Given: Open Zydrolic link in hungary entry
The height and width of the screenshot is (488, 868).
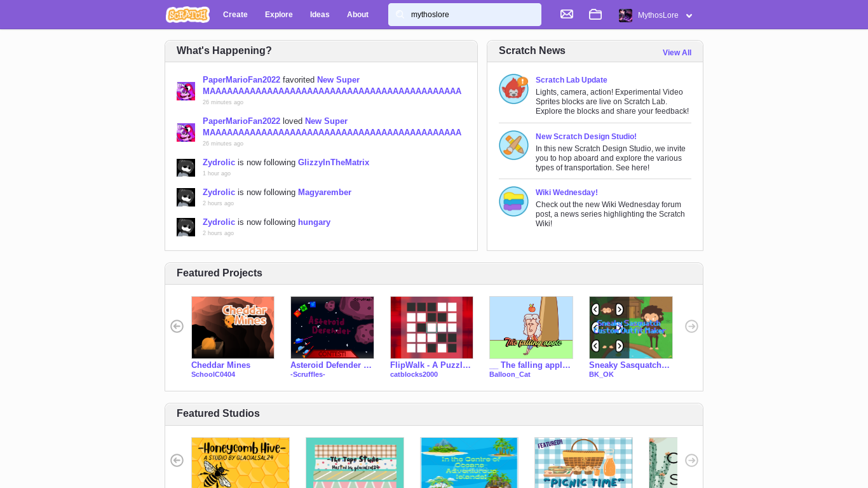Looking at the screenshot, I should click(219, 222).
